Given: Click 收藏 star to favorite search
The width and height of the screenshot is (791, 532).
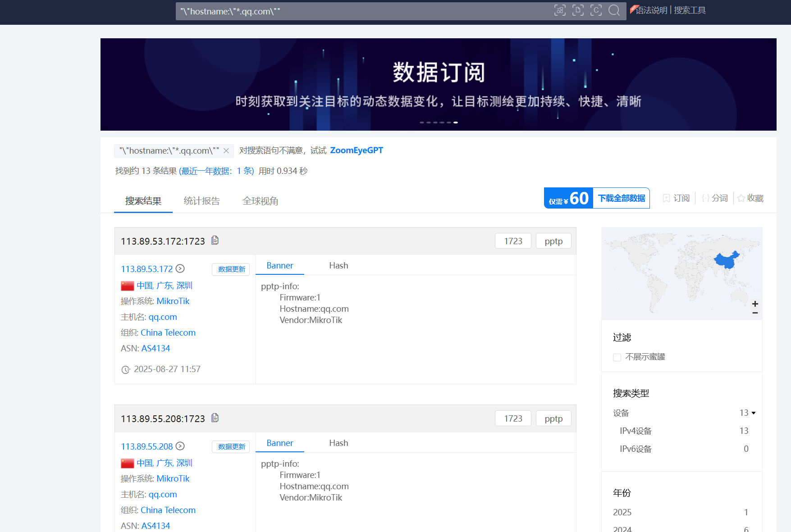Looking at the screenshot, I should [750, 198].
